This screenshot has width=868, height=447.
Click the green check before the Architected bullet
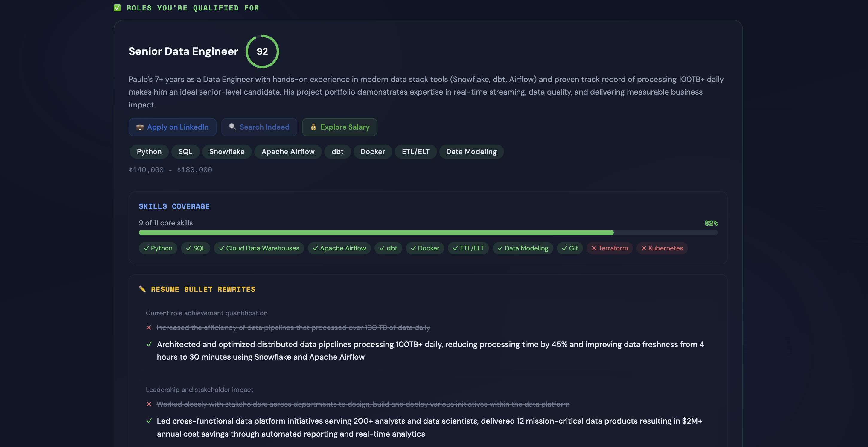tap(149, 344)
